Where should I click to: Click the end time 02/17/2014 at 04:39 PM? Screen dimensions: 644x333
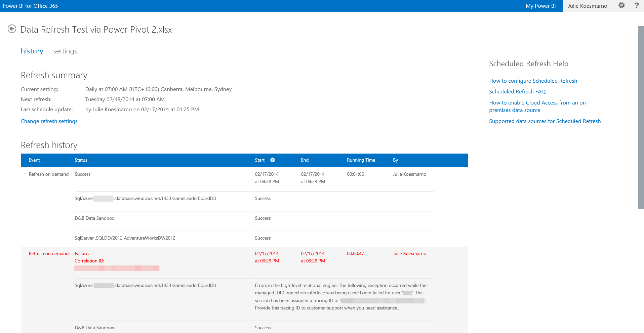pyautogui.click(x=313, y=178)
